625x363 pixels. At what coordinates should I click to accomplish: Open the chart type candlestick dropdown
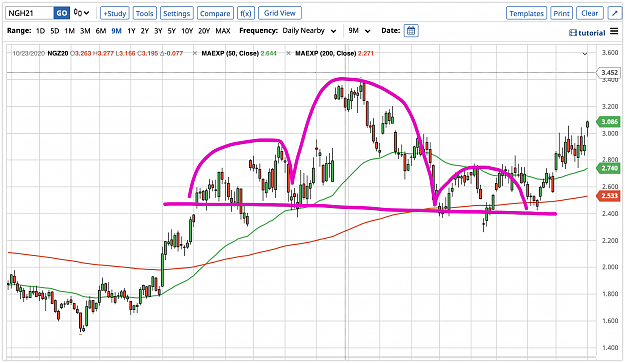coord(82,13)
